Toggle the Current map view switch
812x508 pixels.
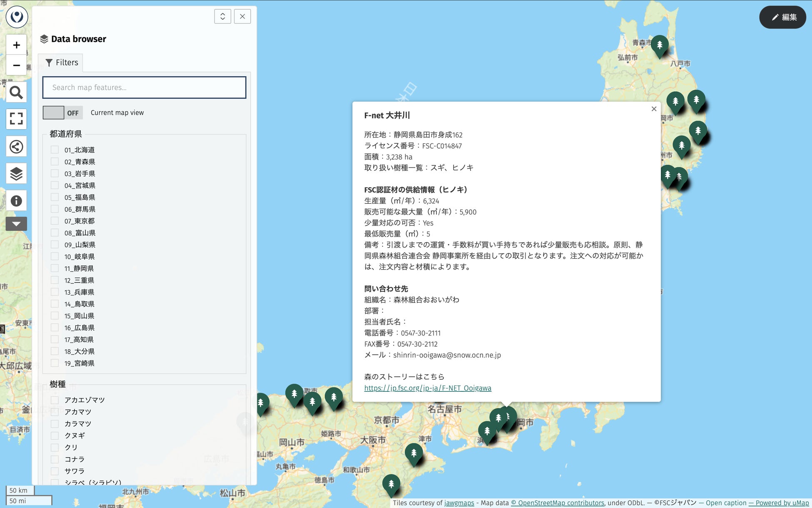[62, 113]
